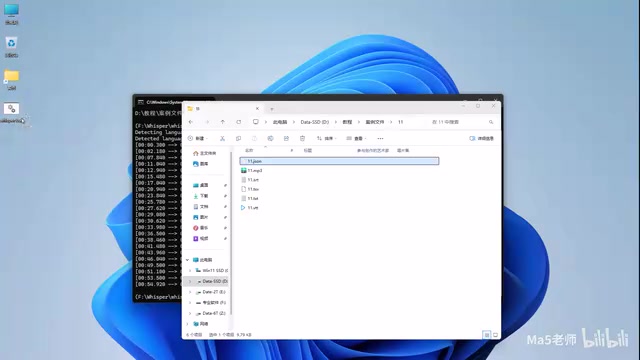Screen dimensions: 640x360
Task: Collapse the This PC (此电脑) tree node
Action: [187, 260]
